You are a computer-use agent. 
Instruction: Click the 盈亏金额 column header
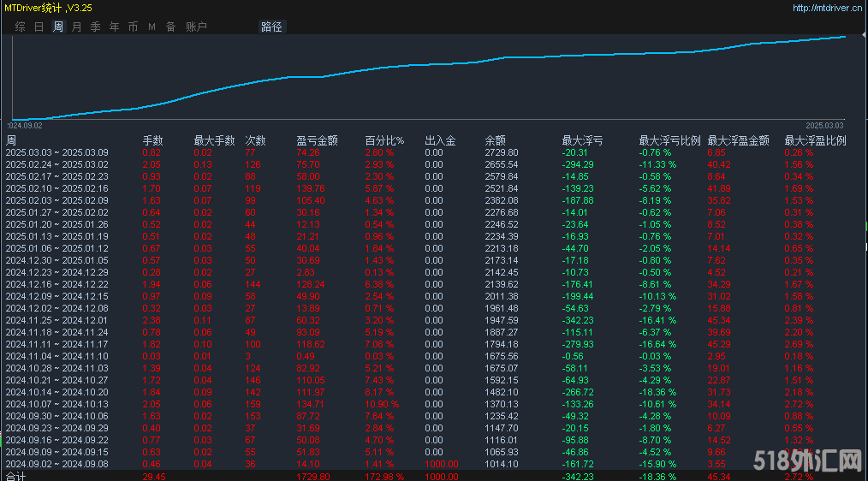coord(317,140)
